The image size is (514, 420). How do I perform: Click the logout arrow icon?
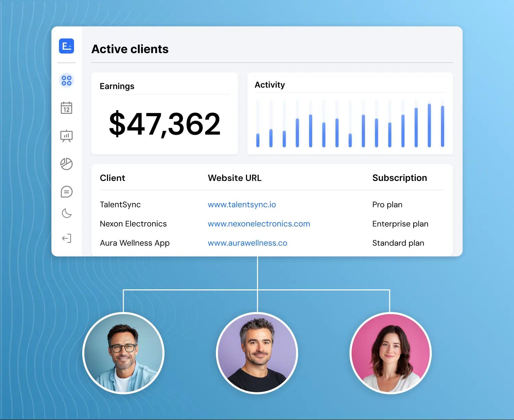[66, 238]
